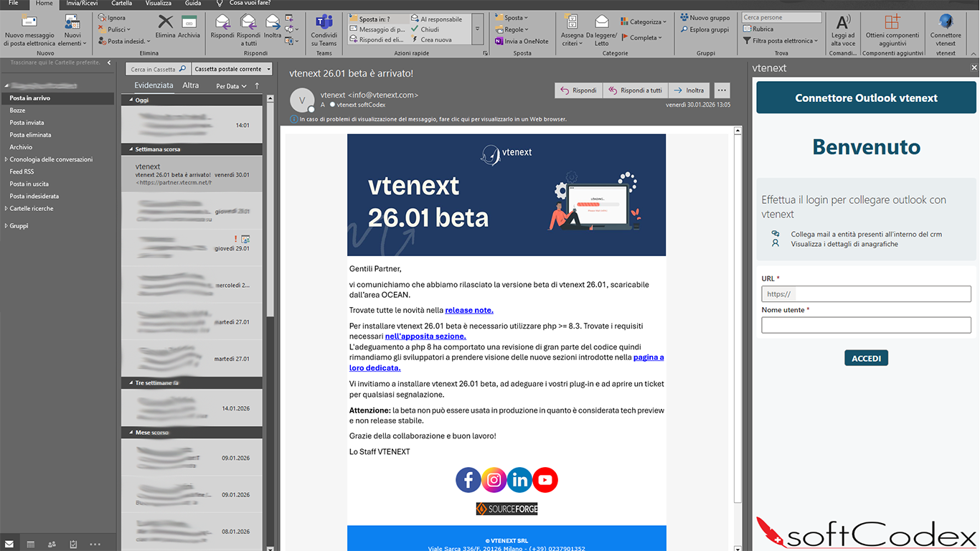Open the more actions (...) message button
The height and width of the screenshot is (551, 980).
click(722, 90)
